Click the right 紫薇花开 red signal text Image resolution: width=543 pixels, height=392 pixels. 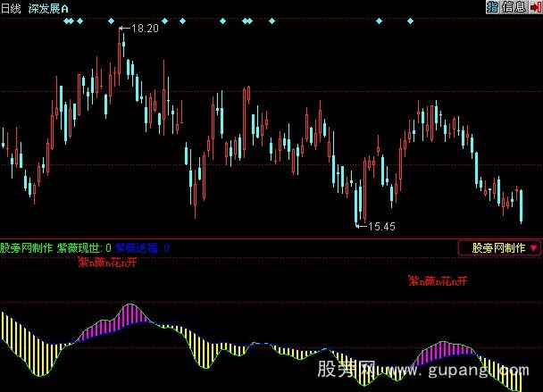(438, 280)
